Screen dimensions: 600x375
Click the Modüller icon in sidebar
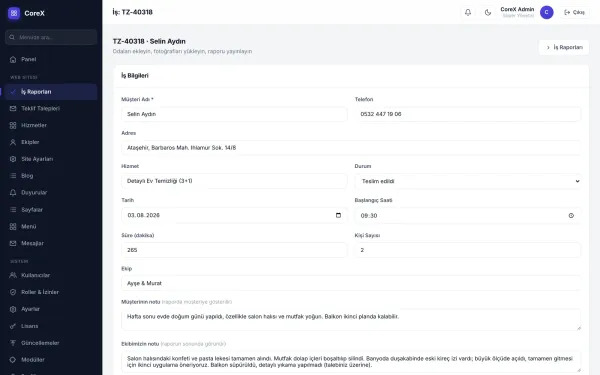pos(13,360)
